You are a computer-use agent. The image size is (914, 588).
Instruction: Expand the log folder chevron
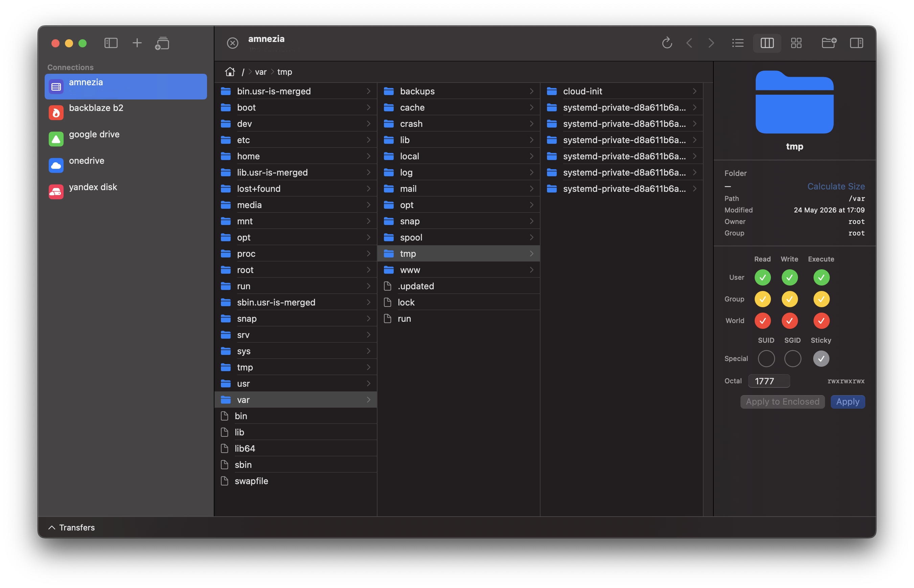click(x=531, y=173)
